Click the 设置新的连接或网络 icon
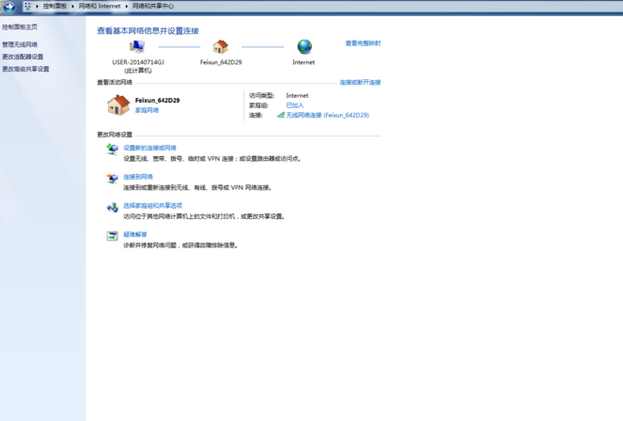Viewport: 623px width, 421px height. coord(112,149)
